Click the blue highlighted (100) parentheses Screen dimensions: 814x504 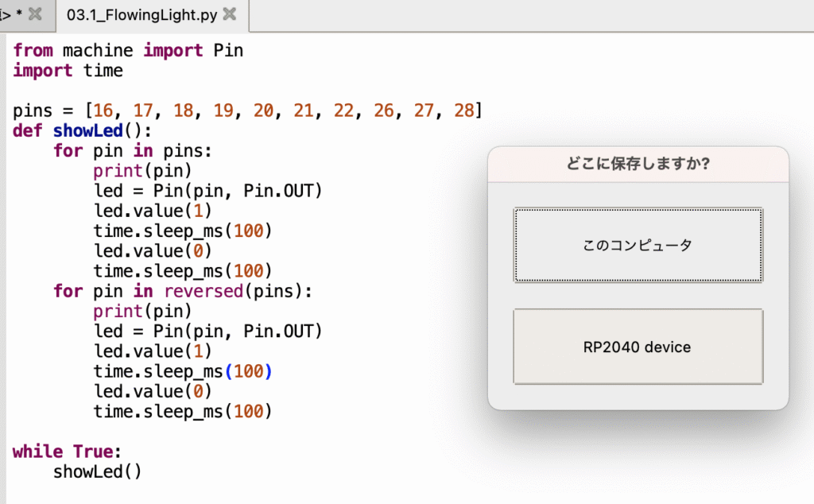249,371
